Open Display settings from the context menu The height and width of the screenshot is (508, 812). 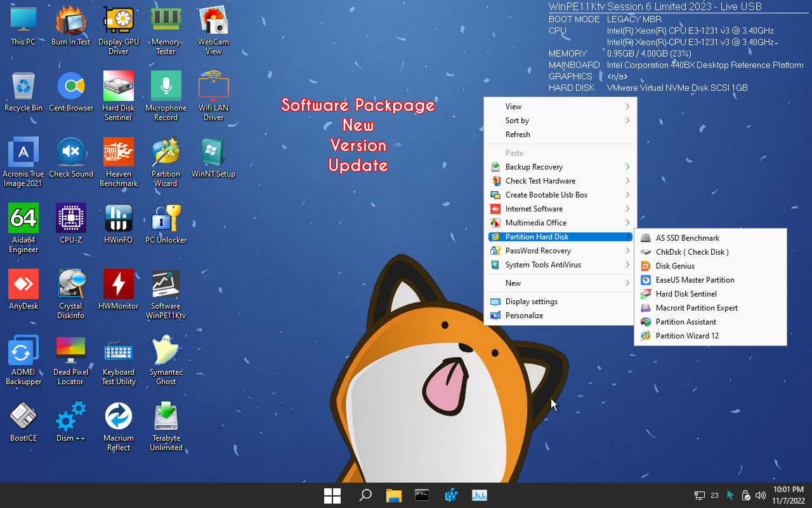tap(531, 302)
